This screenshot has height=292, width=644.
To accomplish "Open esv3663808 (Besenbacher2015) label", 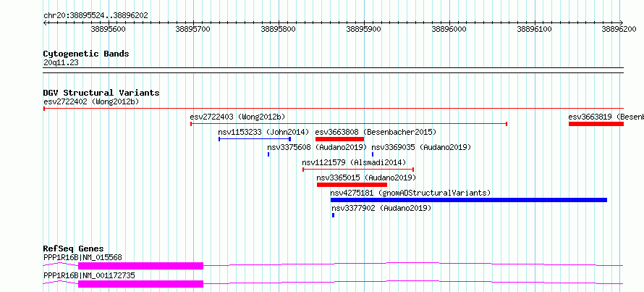I will (376, 132).
